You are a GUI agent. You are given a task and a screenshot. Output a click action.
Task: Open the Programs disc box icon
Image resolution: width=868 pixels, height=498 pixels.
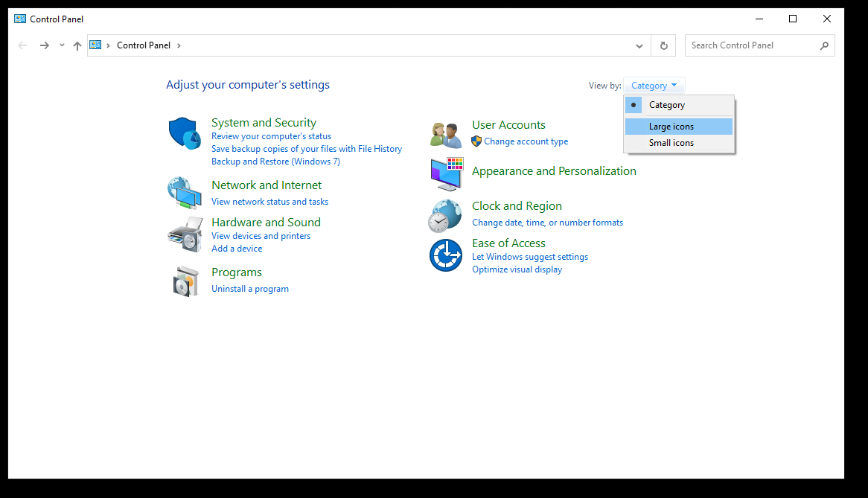pyautogui.click(x=185, y=281)
